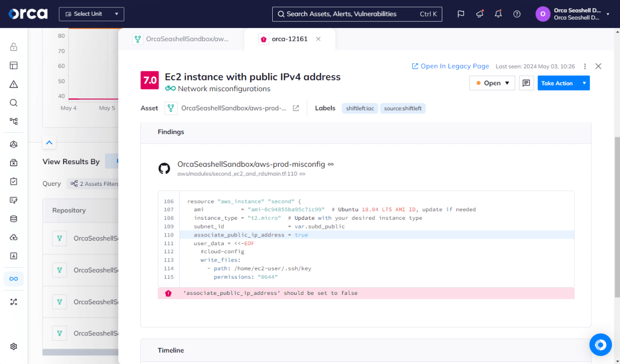Open asset OrcaSeashellSandbox/aws-prod link
Screen dimensions: 620x364
(233, 108)
